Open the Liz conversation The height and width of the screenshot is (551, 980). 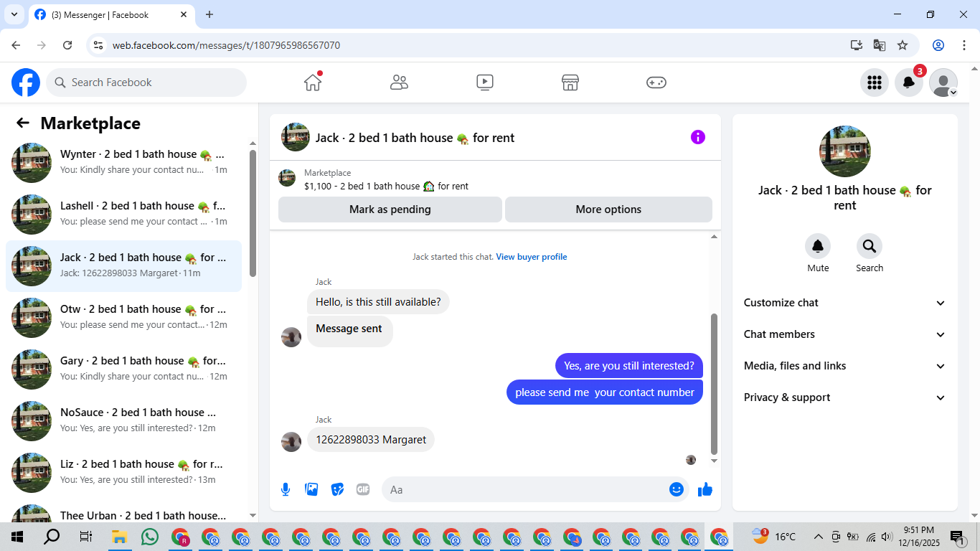coord(123,473)
